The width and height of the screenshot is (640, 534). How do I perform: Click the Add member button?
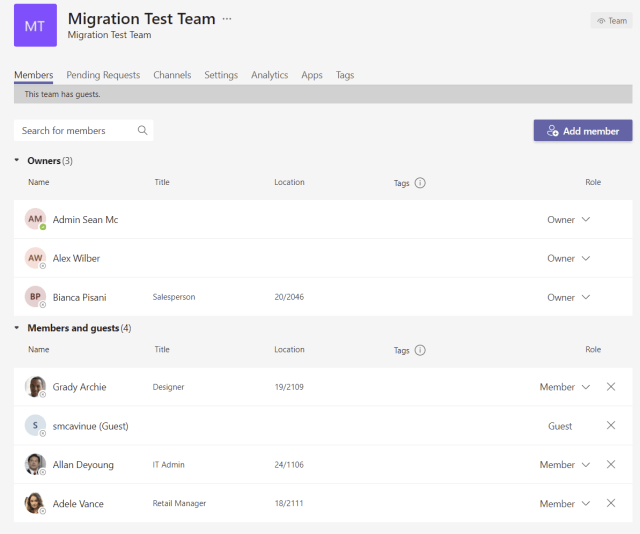(x=583, y=131)
